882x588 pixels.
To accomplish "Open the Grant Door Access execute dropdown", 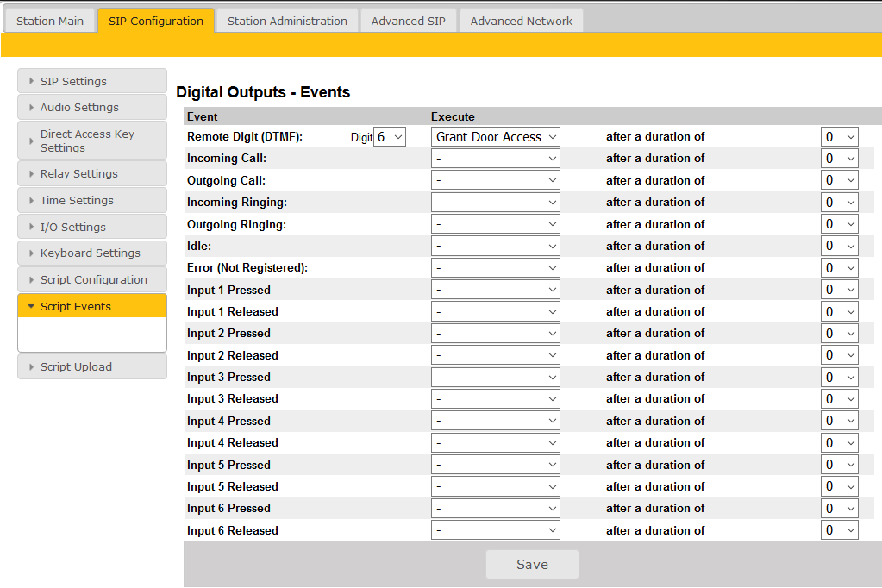I will tap(495, 137).
